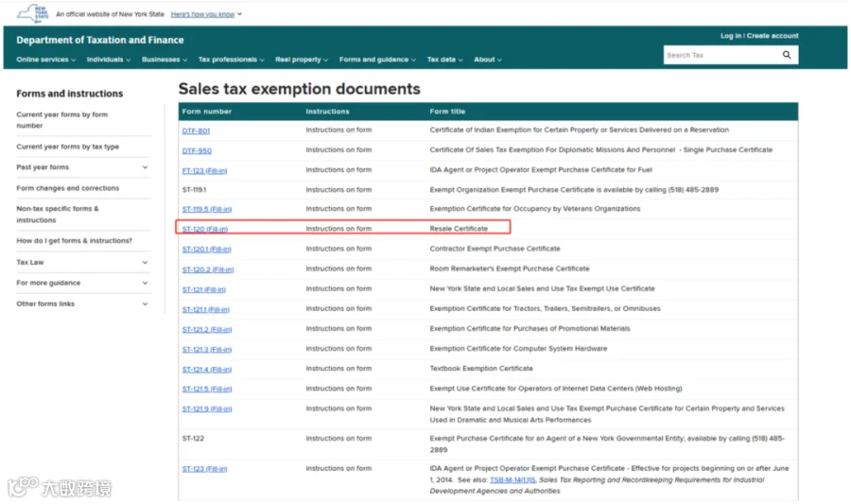Open the Individuals dropdown menu
This screenshot has width=851, height=504.
point(109,60)
